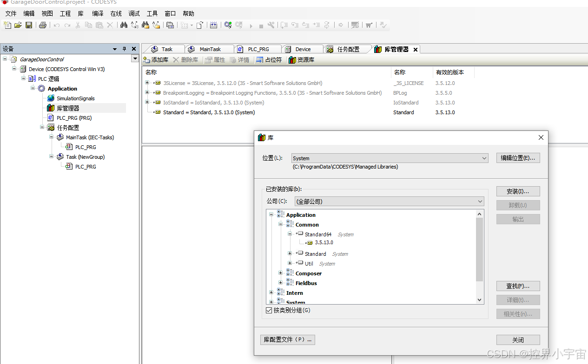Click the Library Profiles button
Image resolution: width=588 pixels, height=364 pixels.
point(287,339)
